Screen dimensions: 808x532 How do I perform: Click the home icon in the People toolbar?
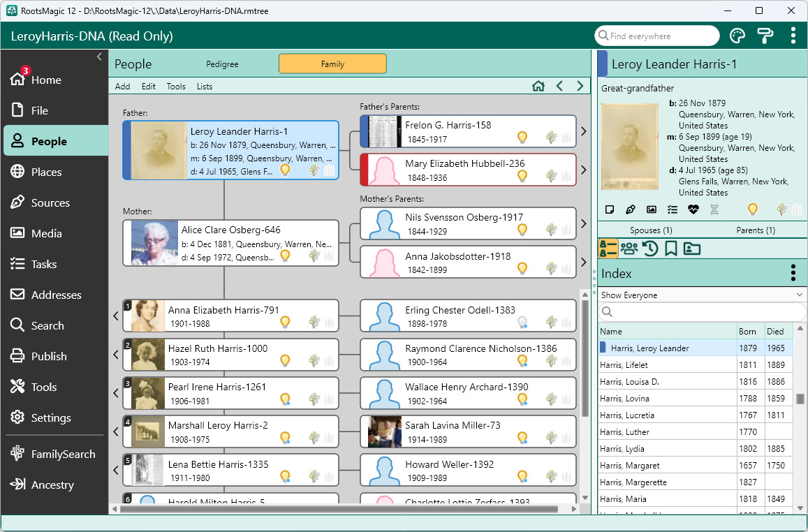(538, 86)
